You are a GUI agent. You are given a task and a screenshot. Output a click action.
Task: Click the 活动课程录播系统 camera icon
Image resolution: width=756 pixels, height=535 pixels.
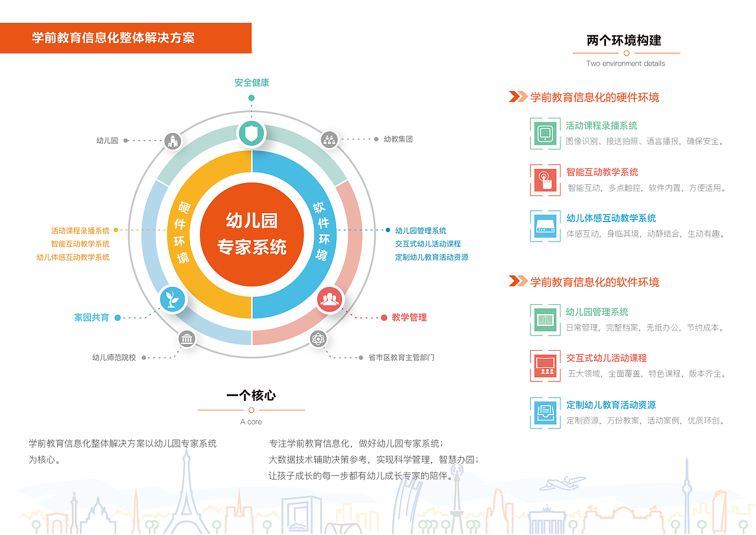click(544, 135)
